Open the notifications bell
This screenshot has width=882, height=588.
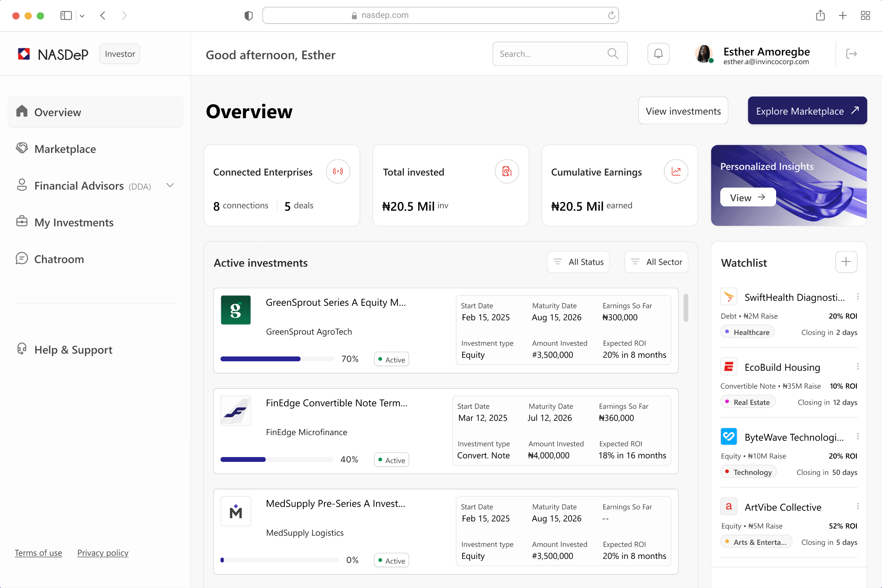click(x=658, y=54)
